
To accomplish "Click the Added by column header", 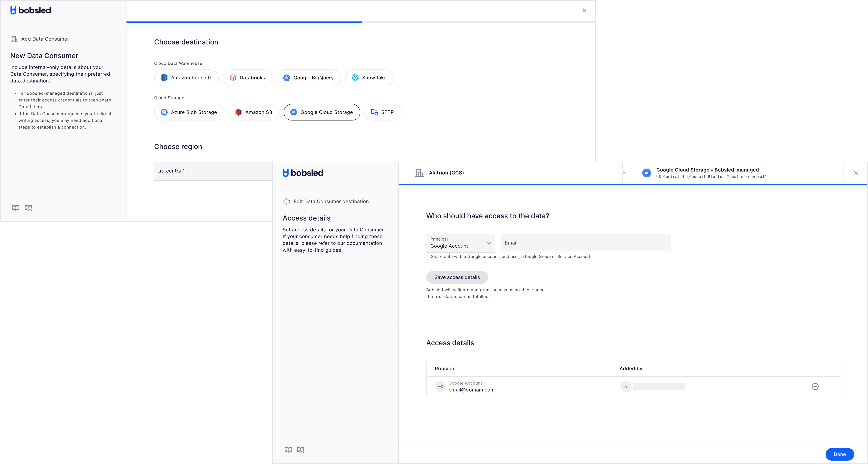I will coord(631,368).
